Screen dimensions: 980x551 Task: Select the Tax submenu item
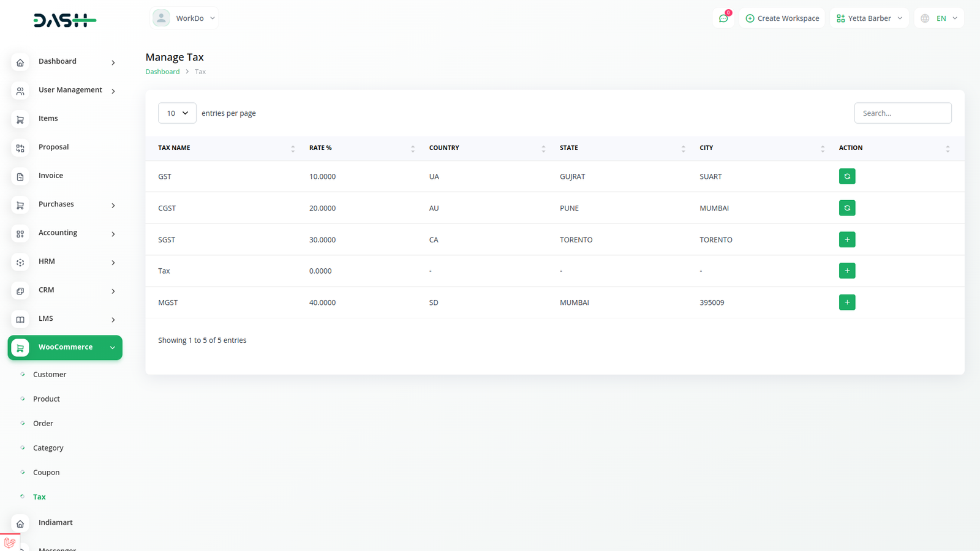tap(39, 497)
